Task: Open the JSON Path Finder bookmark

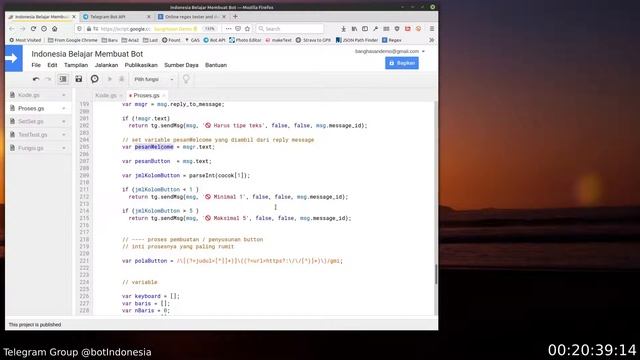Action: coord(357,40)
